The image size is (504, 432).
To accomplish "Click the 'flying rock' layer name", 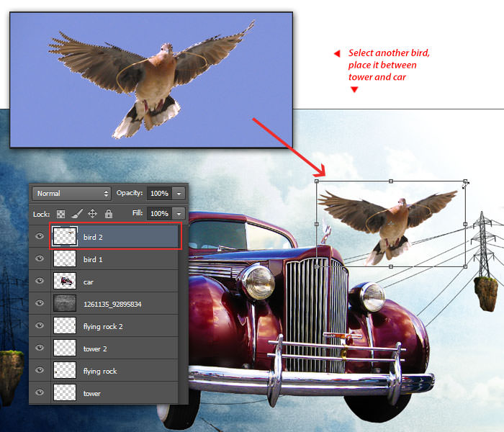I will (100, 372).
